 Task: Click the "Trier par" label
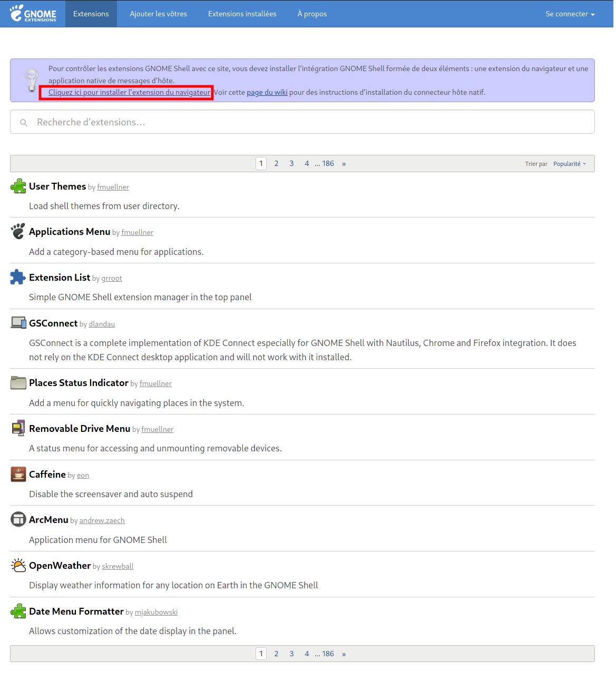[536, 164]
